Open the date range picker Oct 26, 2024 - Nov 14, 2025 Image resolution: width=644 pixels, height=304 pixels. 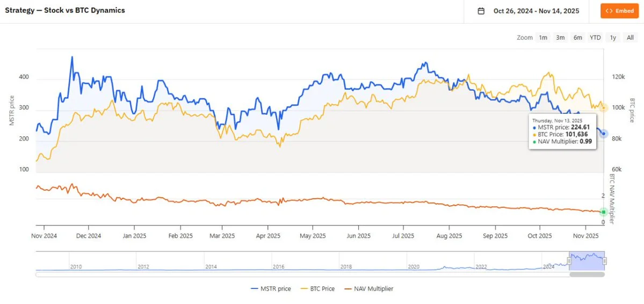536,11
